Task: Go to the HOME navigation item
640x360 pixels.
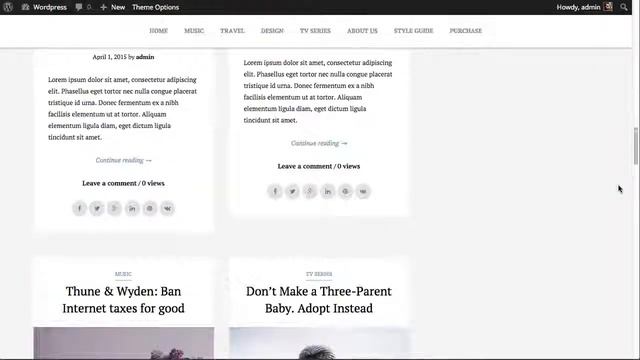Action: point(159,31)
